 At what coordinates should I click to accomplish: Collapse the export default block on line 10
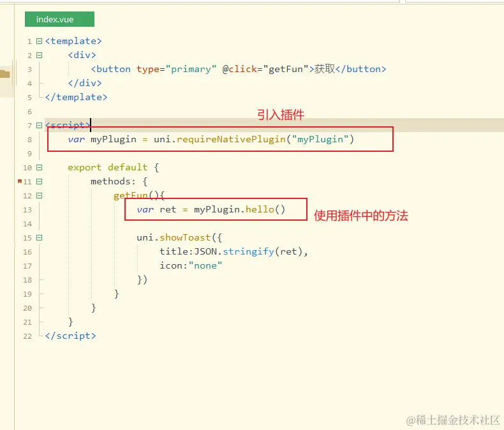[x=39, y=167]
